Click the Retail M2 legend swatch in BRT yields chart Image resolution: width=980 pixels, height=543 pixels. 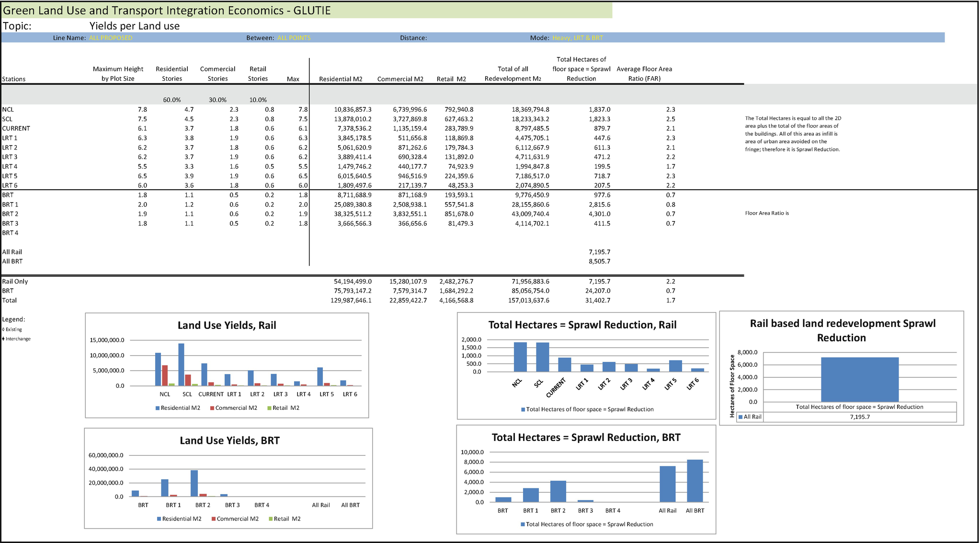tap(271, 519)
